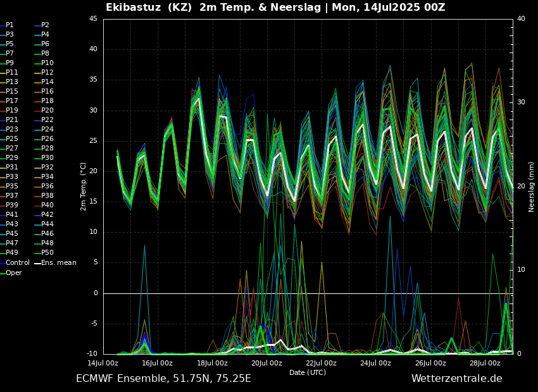Click the 22Jul 00z tick label
The width and height of the screenshot is (538, 392).
pos(321,363)
